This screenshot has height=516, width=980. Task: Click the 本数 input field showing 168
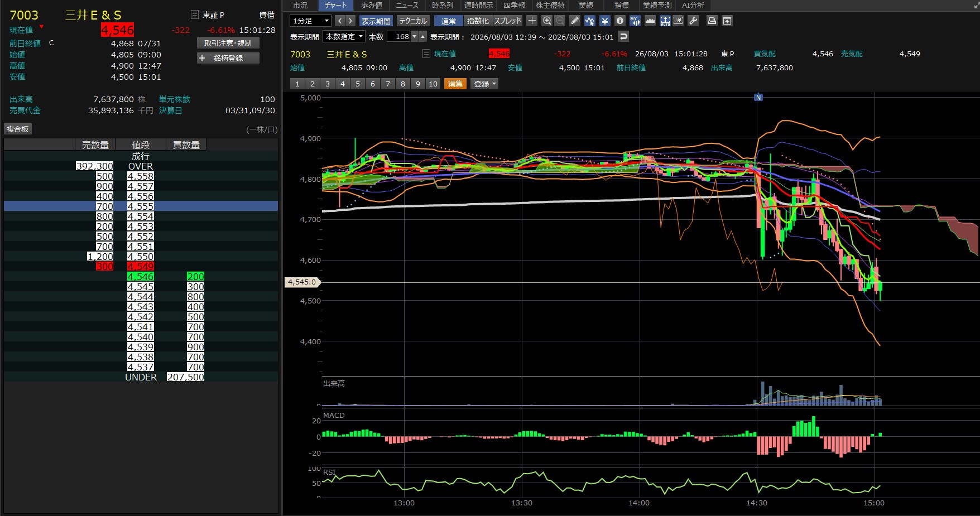pos(399,36)
